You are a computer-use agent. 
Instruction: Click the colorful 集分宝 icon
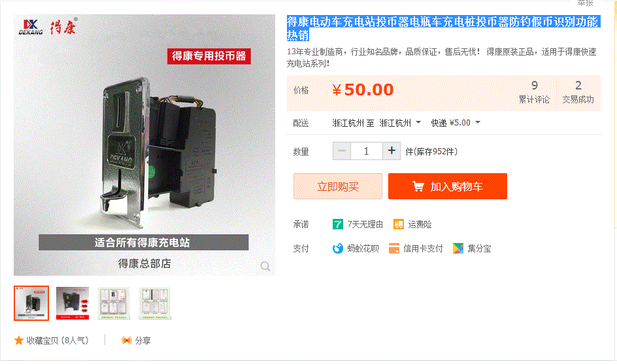click(x=458, y=248)
